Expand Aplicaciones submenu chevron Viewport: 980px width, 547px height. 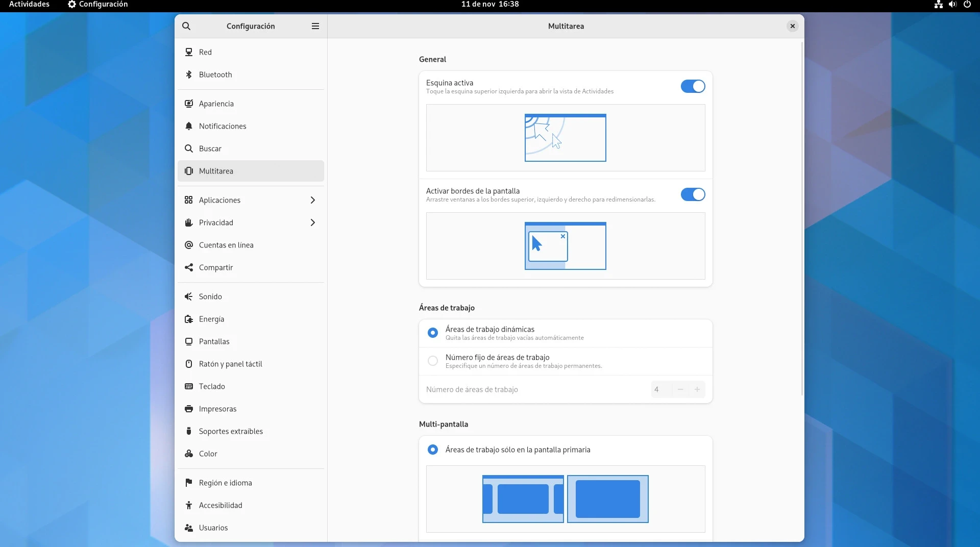313,200
